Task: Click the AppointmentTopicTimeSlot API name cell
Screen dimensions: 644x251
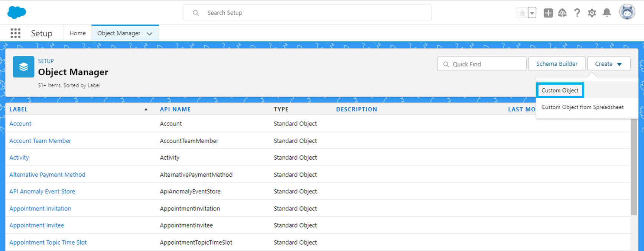Action: (x=196, y=242)
